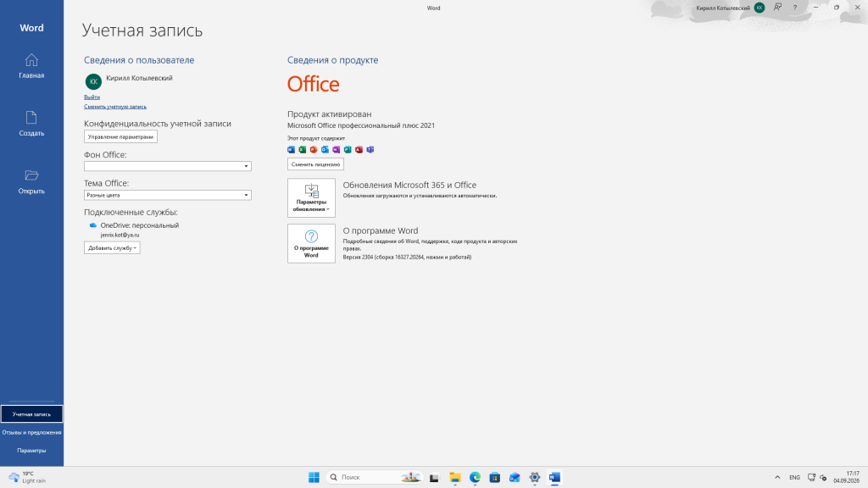The height and width of the screenshot is (488, 868).
Task: Click the KK user avatar under Сведения о пользователе
Action: [x=93, y=81]
